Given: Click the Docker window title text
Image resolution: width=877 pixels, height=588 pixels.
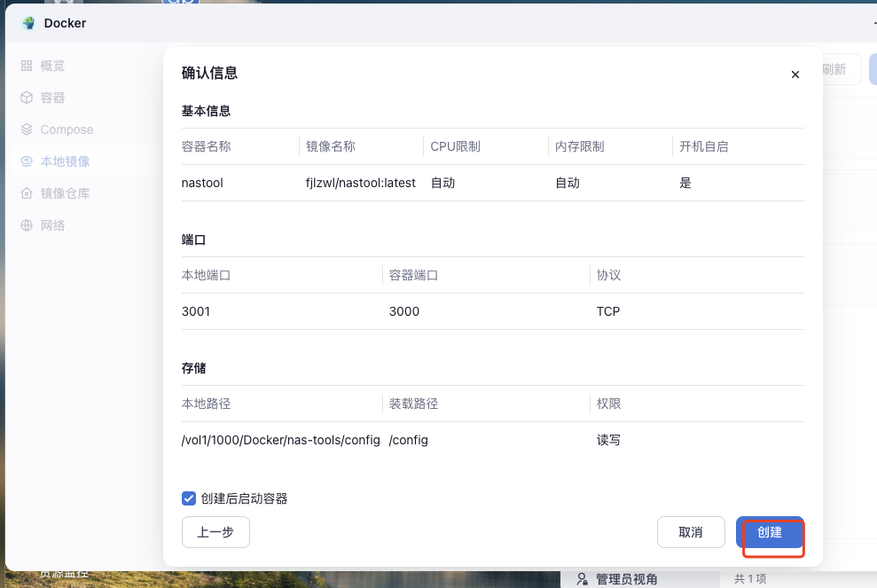Looking at the screenshot, I should (65, 23).
